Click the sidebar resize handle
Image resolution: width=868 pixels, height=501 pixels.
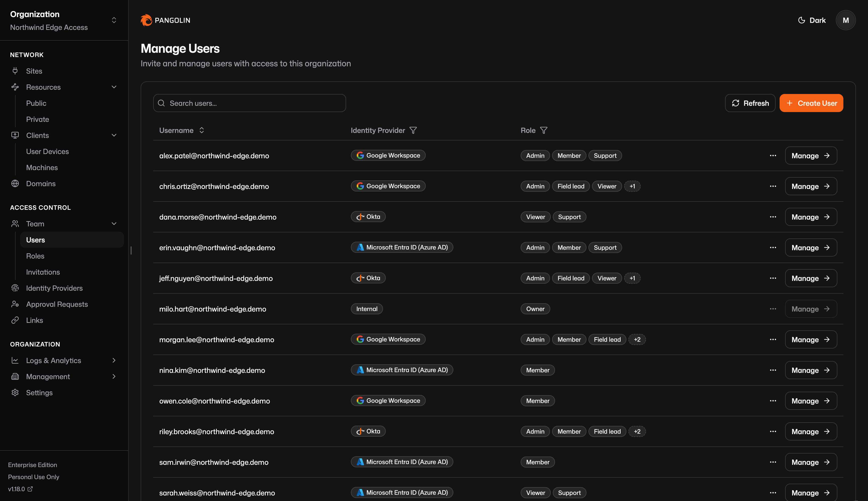click(x=131, y=251)
